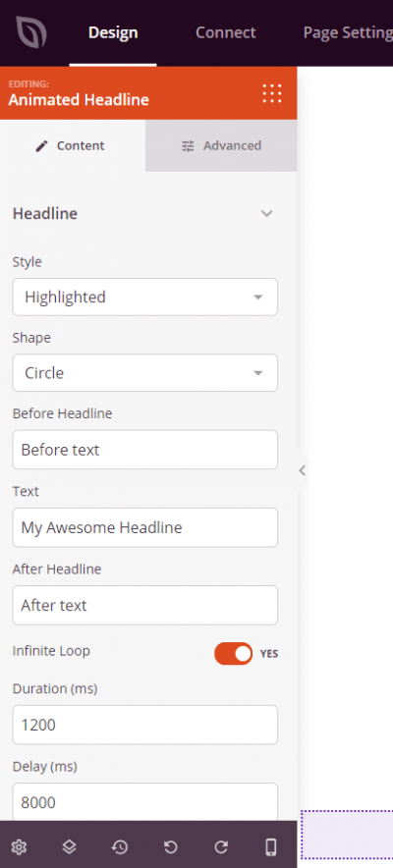Switch to mobile preview icon

[270, 846]
